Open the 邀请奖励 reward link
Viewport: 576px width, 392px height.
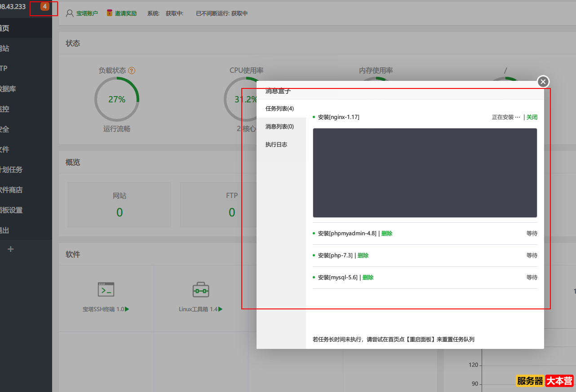[x=125, y=13]
